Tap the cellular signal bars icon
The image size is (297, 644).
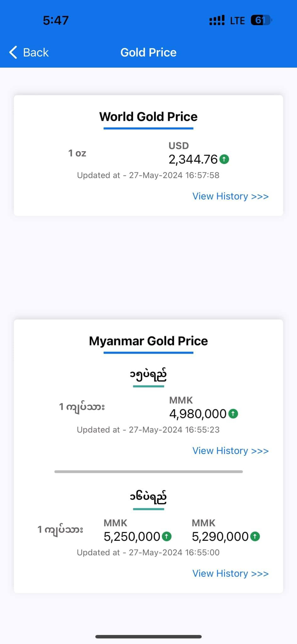point(217,20)
